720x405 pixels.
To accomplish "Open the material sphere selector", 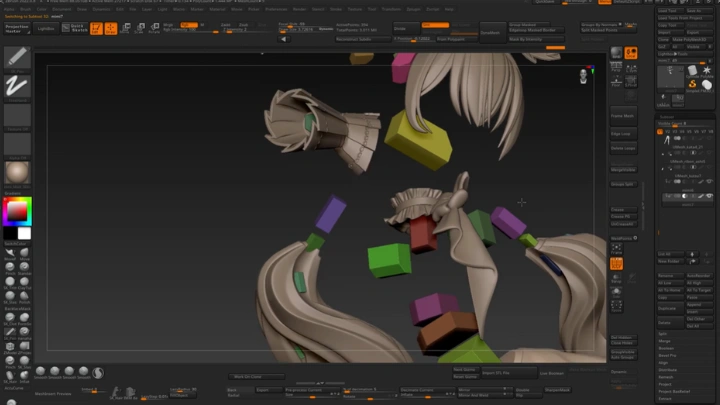I will click(17, 173).
